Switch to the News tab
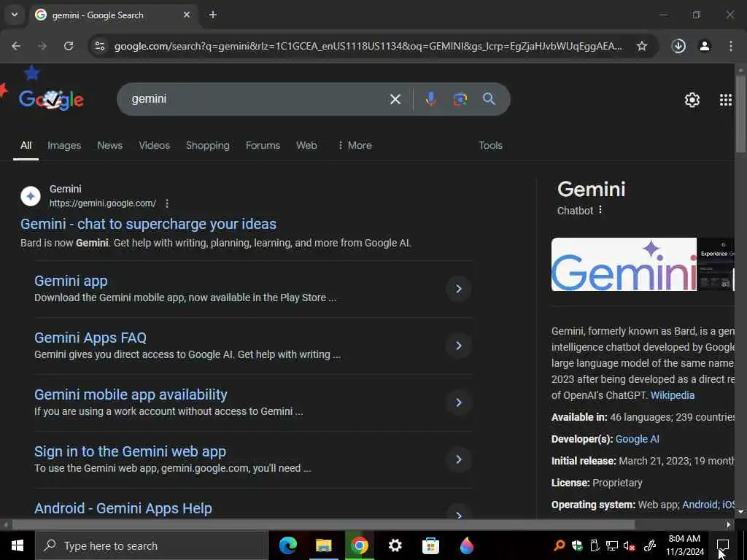Screen dimensions: 747x560 click(110, 146)
